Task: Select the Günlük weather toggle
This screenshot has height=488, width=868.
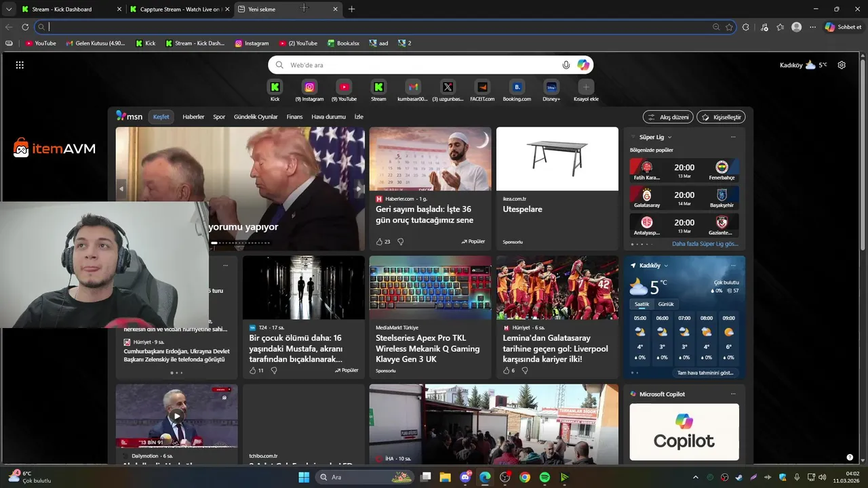Action: click(666, 304)
